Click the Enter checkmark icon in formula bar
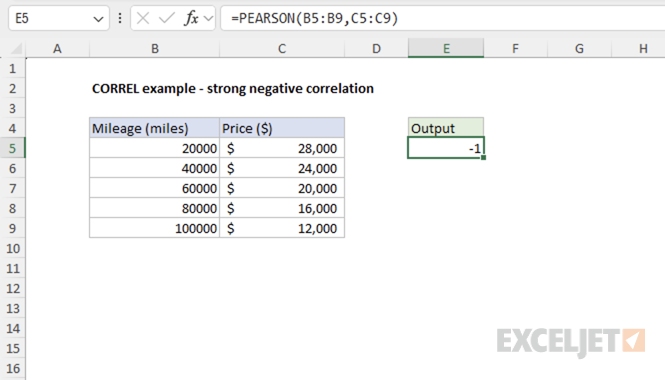Image resolution: width=665 pixels, height=380 pixels. pyautogui.click(x=167, y=18)
